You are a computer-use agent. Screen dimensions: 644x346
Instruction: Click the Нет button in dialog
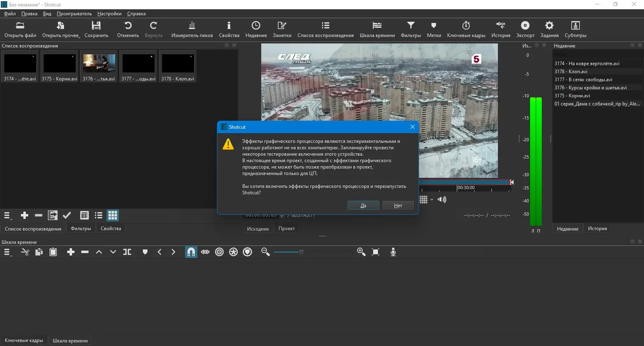[x=398, y=206]
